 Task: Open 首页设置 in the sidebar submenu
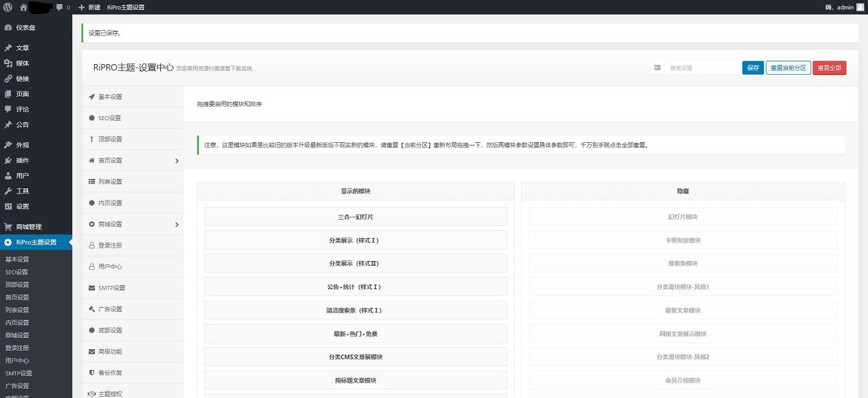click(x=17, y=297)
